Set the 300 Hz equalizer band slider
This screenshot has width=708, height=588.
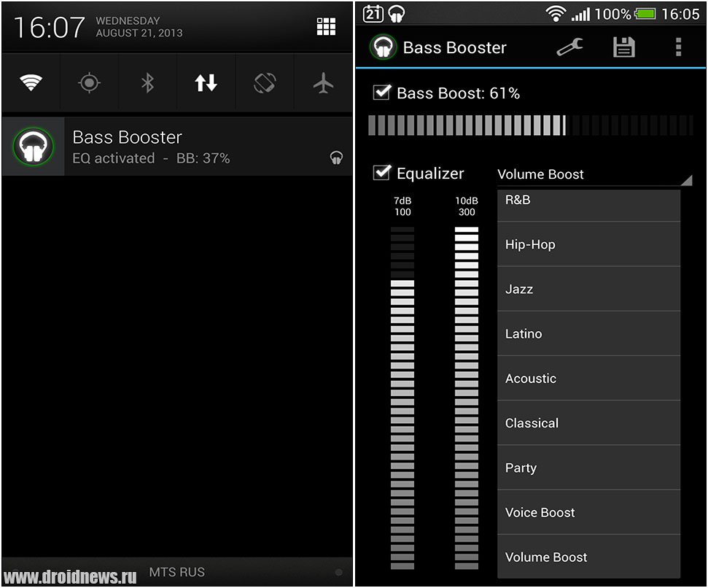pos(467,398)
